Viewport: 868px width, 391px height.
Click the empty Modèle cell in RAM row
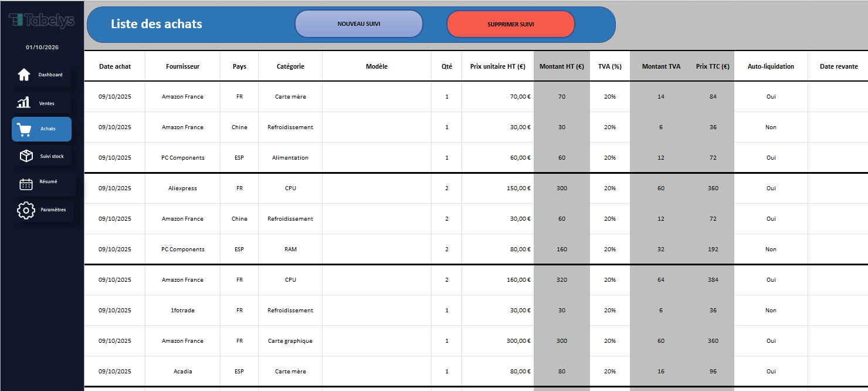tap(377, 250)
